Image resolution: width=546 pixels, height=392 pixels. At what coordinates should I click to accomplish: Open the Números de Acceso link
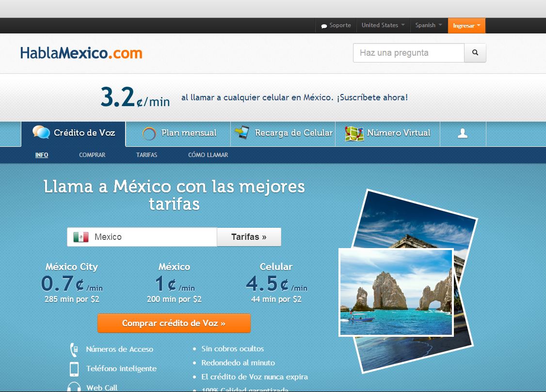[x=119, y=349]
